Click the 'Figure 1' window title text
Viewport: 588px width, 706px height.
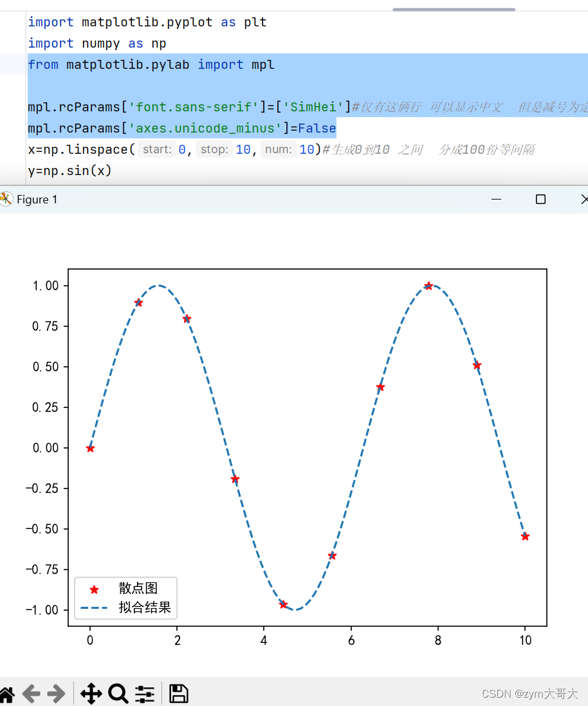tap(37, 200)
